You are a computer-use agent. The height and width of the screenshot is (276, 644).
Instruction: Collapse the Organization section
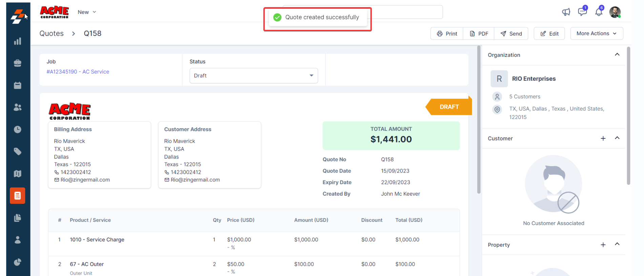[617, 55]
